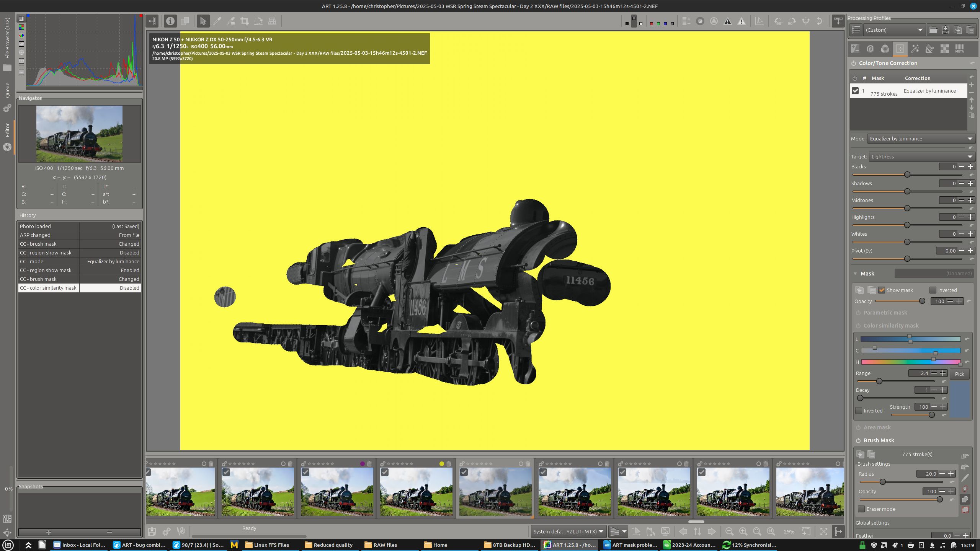This screenshot has height=551, width=980.
Task: Select the hand/arrow cursor tool
Action: point(203,21)
